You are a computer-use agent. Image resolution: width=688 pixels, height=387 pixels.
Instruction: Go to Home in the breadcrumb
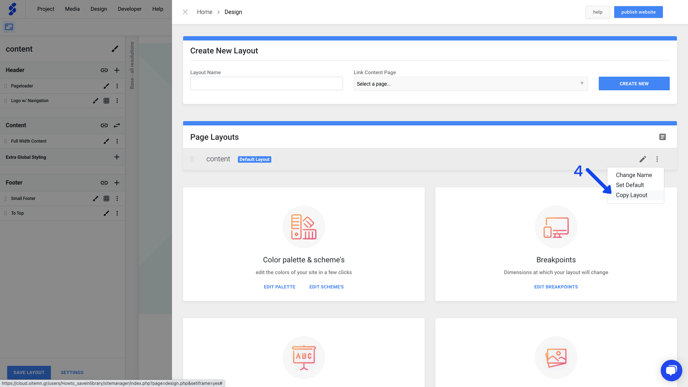204,12
